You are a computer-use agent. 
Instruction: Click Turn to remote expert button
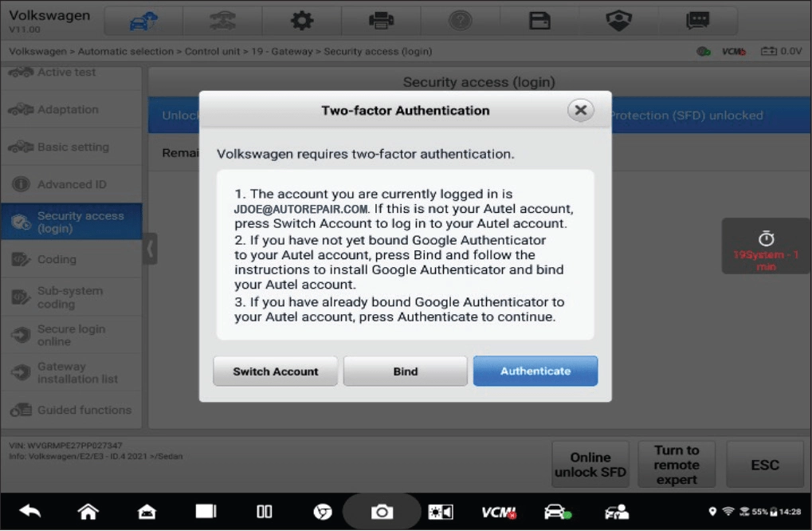tap(677, 465)
